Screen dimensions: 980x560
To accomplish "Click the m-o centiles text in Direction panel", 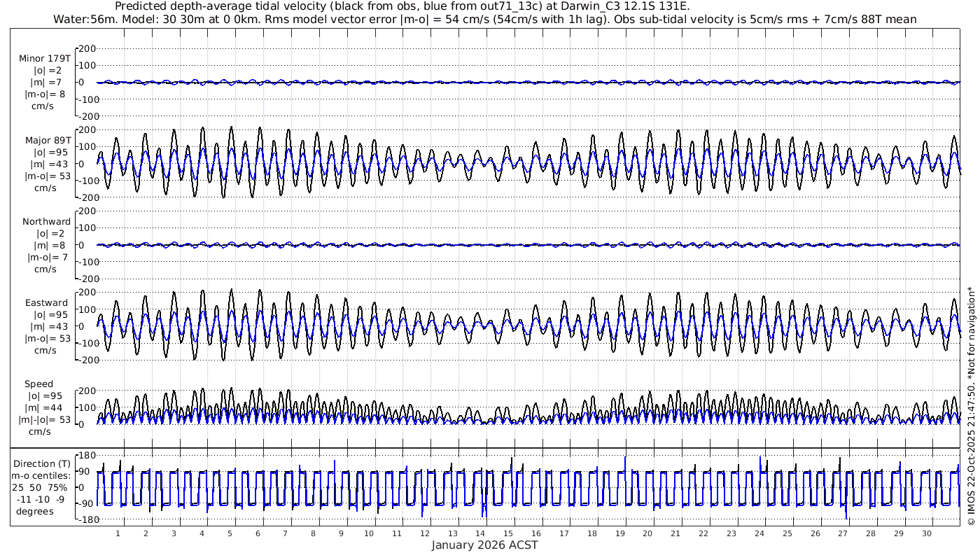I will point(41,475).
